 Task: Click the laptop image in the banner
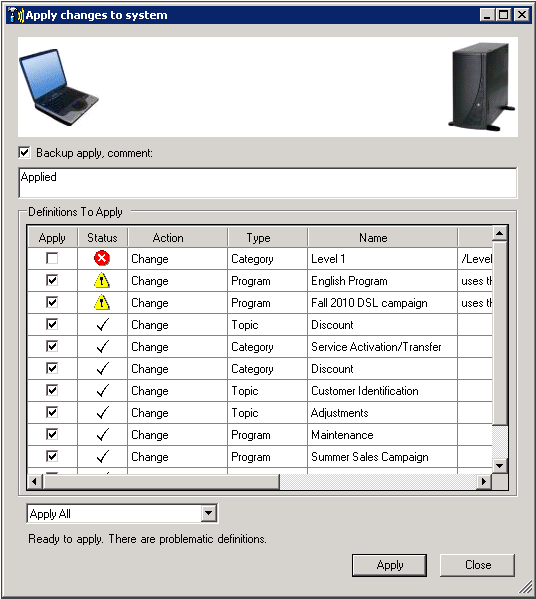(x=59, y=87)
